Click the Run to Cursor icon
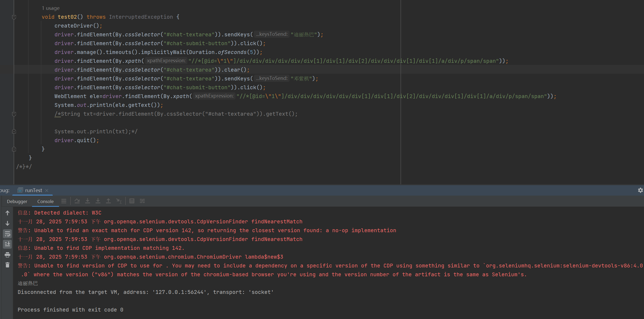The image size is (644, 319). click(119, 201)
